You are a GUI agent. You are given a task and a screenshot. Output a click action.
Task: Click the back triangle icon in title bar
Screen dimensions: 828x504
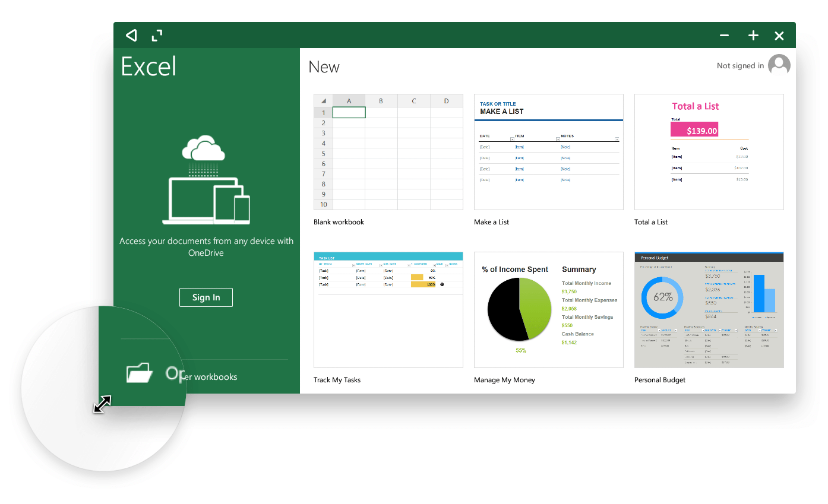[131, 36]
